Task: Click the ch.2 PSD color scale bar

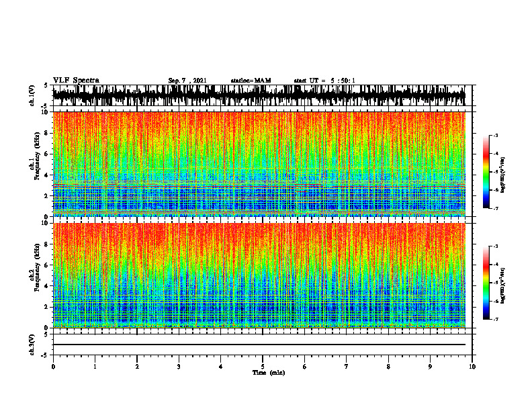Action: pos(486,283)
